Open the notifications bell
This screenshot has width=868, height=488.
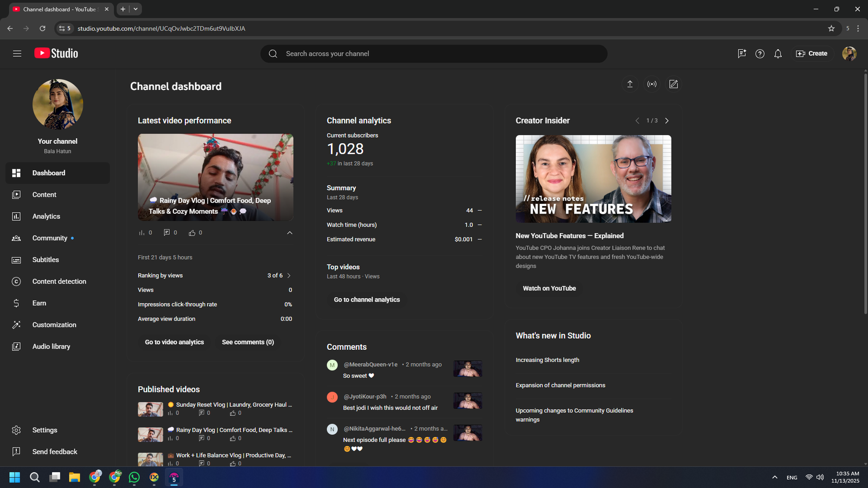[x=778, y=54]
